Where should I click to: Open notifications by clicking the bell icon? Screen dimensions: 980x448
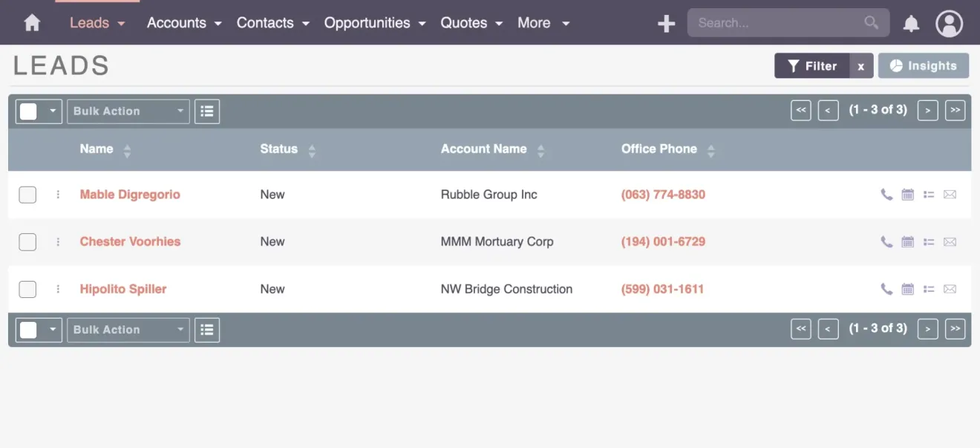[912, 23]
